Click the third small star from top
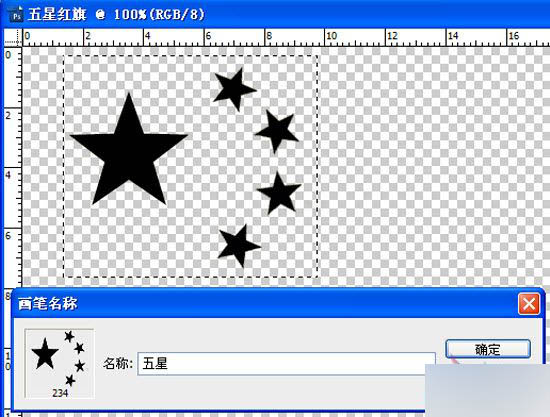Viewport: 550px width, 417px height. pyautogui.click(x=279, y=193)
